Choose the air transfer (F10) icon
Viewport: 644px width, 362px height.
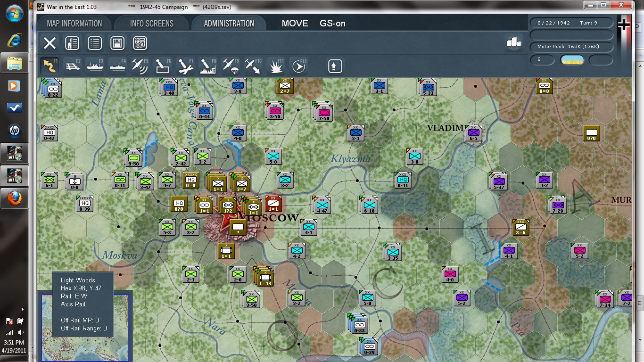tap(253, 66)
